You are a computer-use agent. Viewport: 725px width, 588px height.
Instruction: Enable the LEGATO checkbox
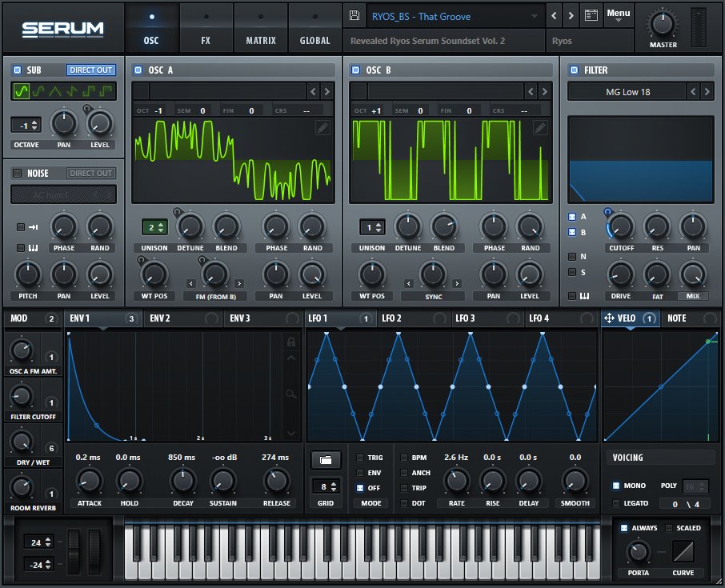(x=616, y=503)
